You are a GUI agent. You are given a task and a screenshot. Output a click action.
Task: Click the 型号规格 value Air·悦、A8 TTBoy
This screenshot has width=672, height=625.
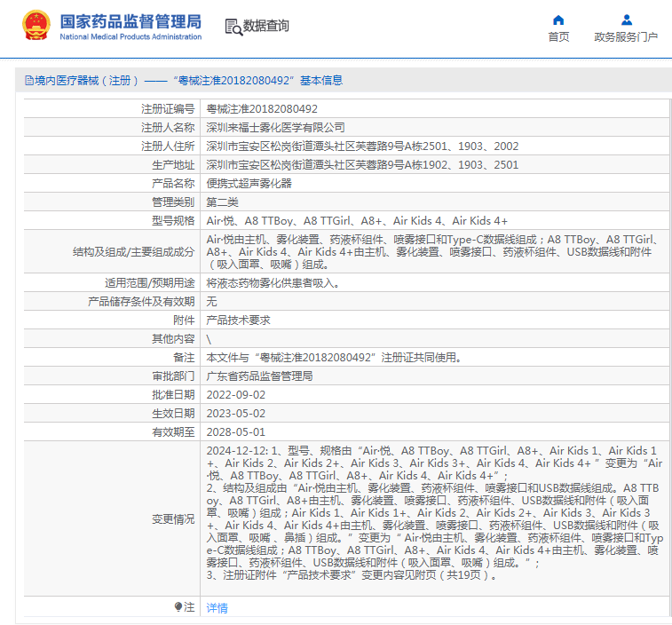[x=357, y=221]
